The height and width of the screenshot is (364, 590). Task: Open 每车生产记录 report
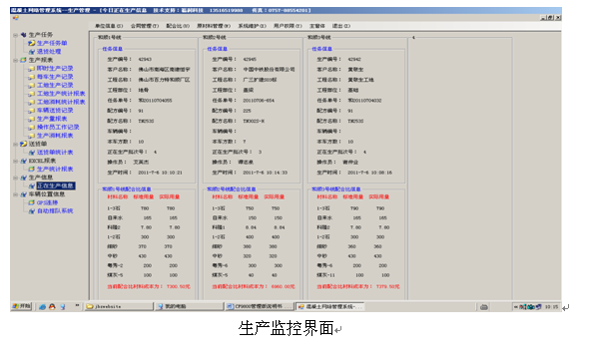pyautogui.click(x=55, y=77)
